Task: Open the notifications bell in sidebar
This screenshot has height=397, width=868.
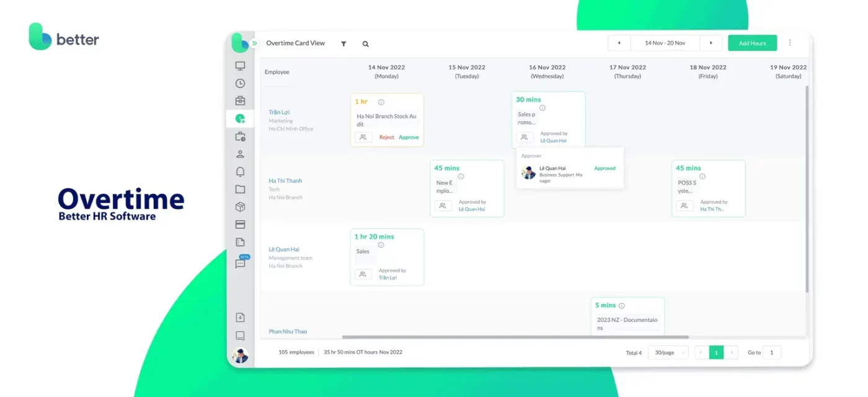Action: 240,172
